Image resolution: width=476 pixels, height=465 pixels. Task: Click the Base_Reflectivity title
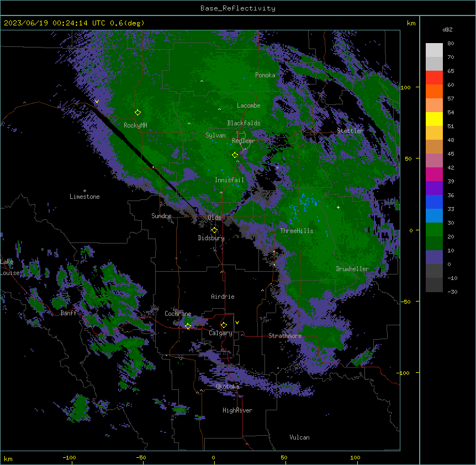(238, 8)
